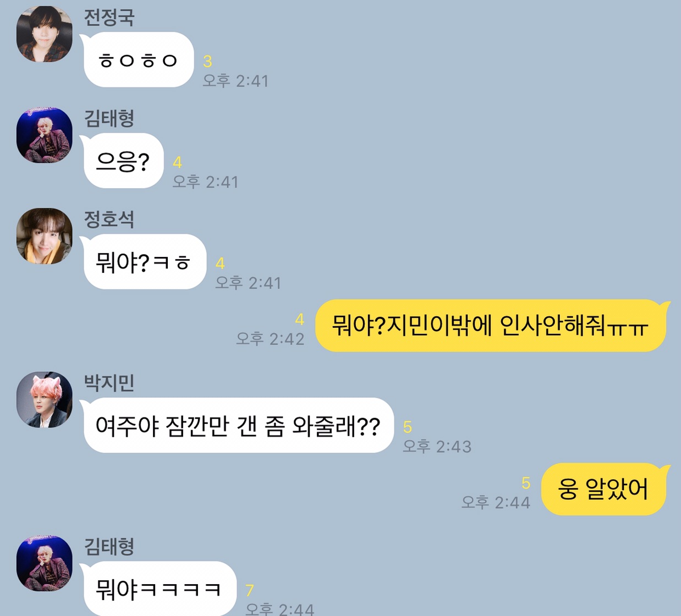Tap 김태형's avatar next to 으응? message
Image resolution: width=681 pixels, height=616 pixels.
(45, 135)
